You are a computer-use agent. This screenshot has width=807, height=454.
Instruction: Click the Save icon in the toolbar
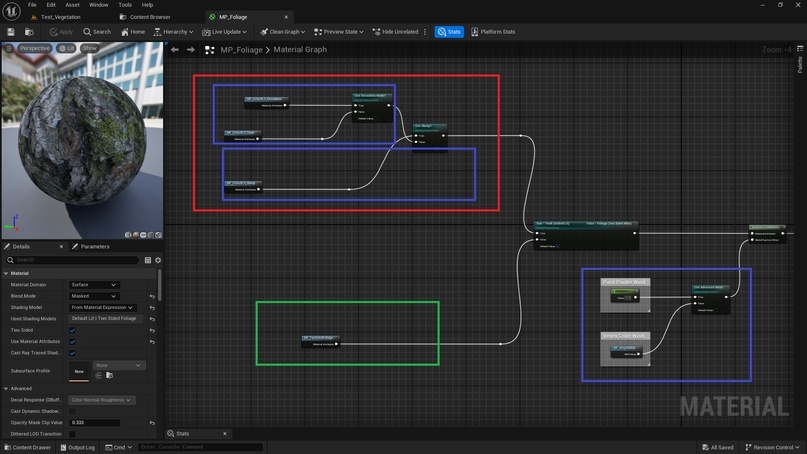11,32
